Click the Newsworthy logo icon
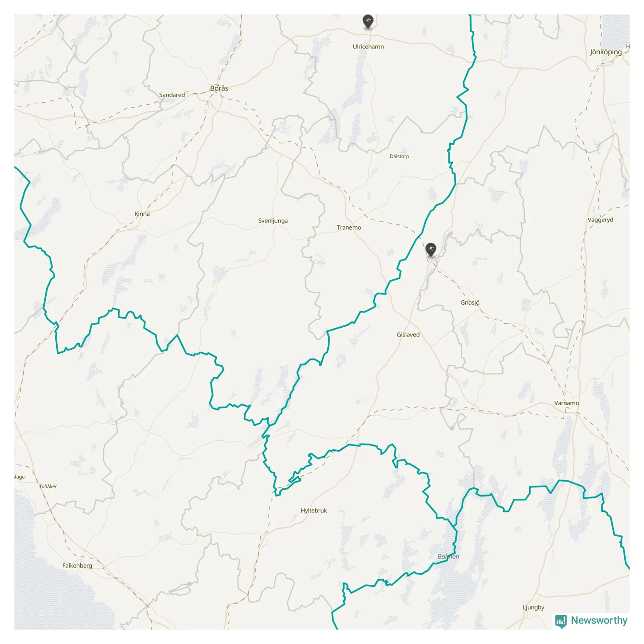Image resolution: width=644 pixels, height=644 pixels. (x=561, y=621)
